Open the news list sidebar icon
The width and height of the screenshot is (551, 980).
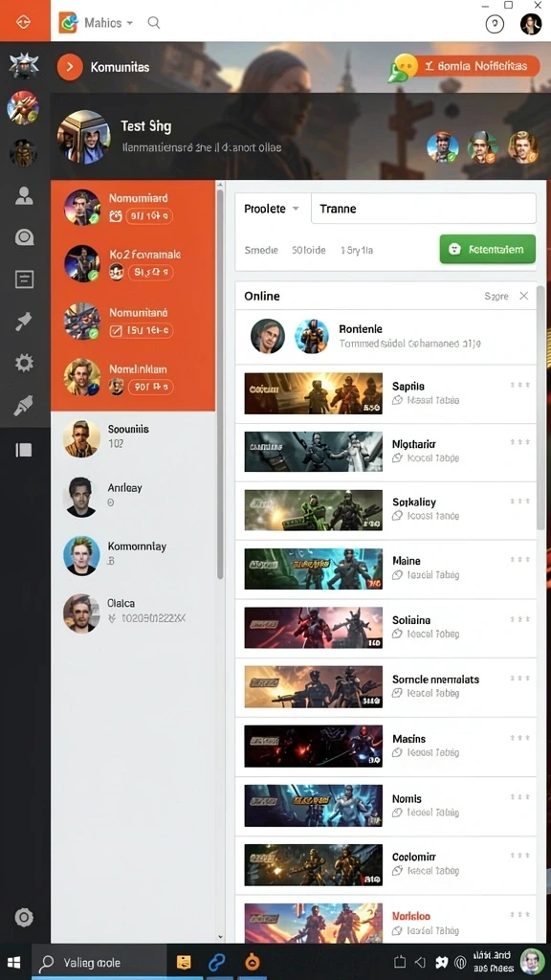(24, 279)
